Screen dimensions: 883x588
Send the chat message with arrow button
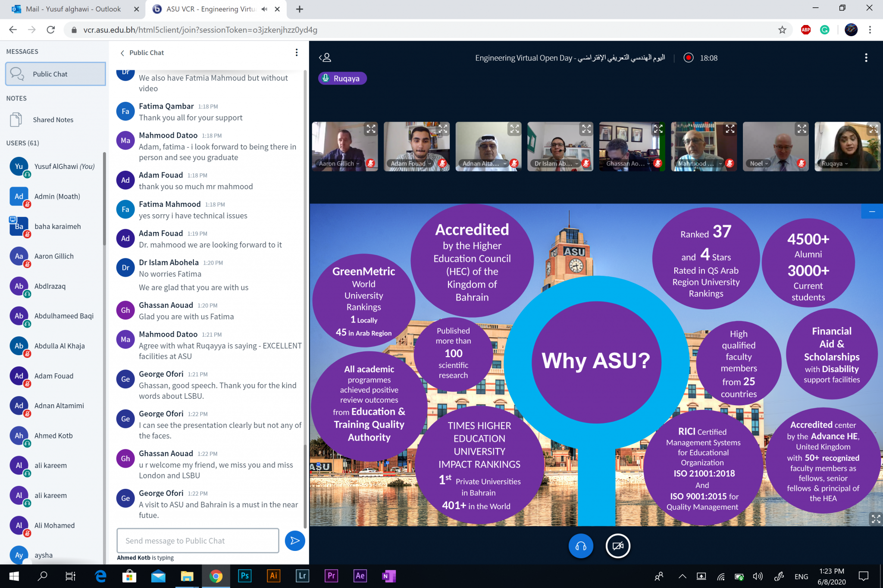[295, 541]
